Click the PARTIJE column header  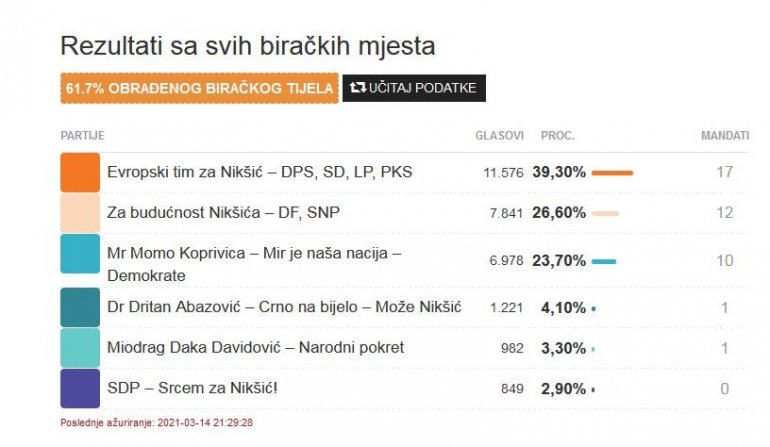[82, 135]
